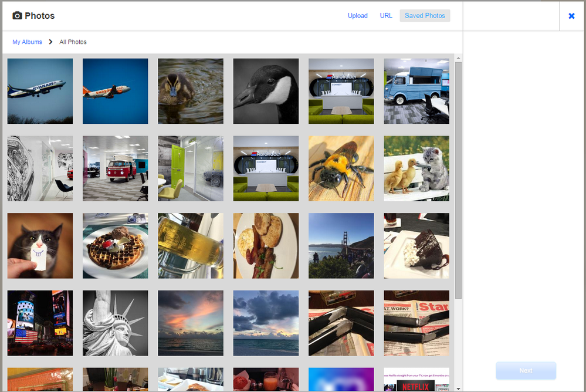Image resolution: width=586 pixels, height=392 pixels.
Task: Go back to My Albums
Action: (x=28, y=42)
